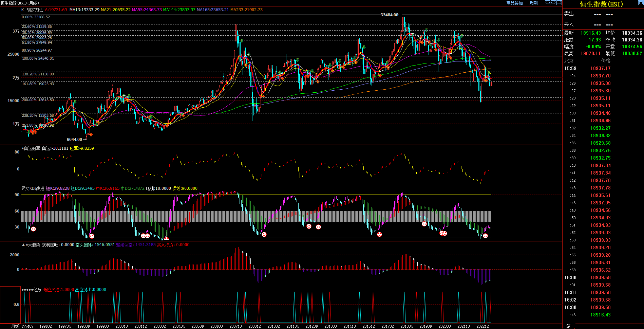Click the smiley signal near 199409
The height and width of the screenshot is (329, 644).
pyautogui.click(x=34, y=229)
